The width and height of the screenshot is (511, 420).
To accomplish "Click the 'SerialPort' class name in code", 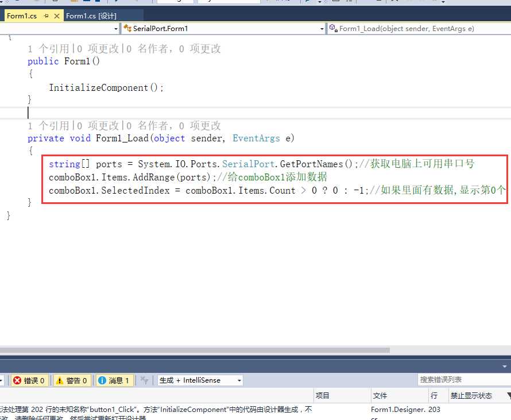I will (249, 164).
